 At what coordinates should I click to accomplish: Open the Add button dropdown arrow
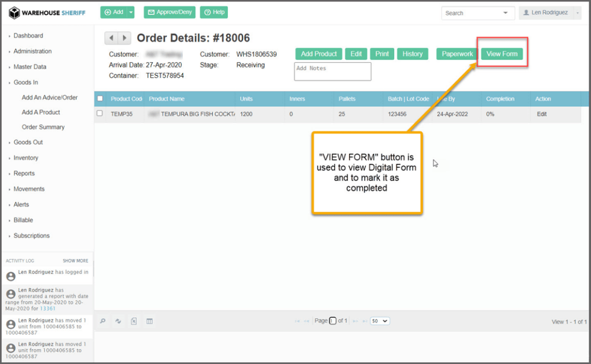tap(131, 12)
